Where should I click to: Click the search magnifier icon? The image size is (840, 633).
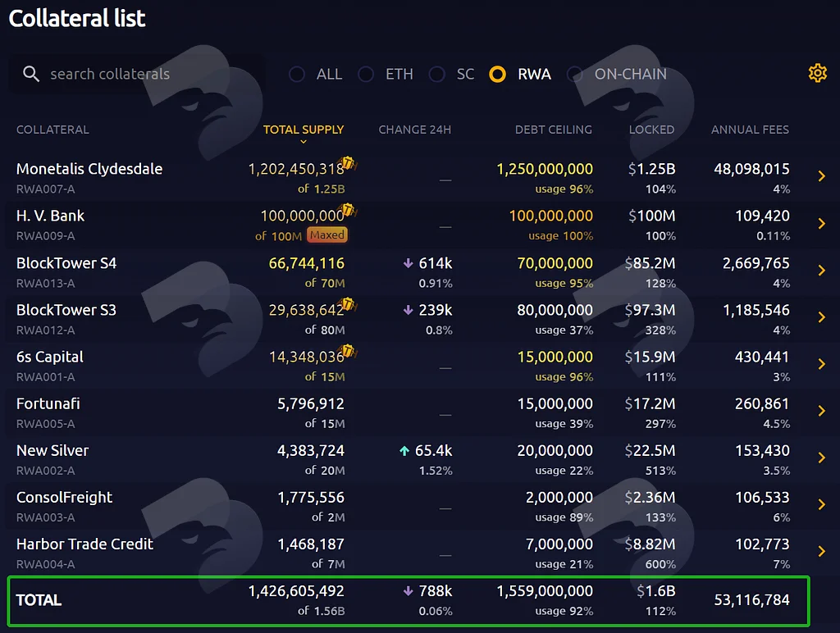point(31,74)
